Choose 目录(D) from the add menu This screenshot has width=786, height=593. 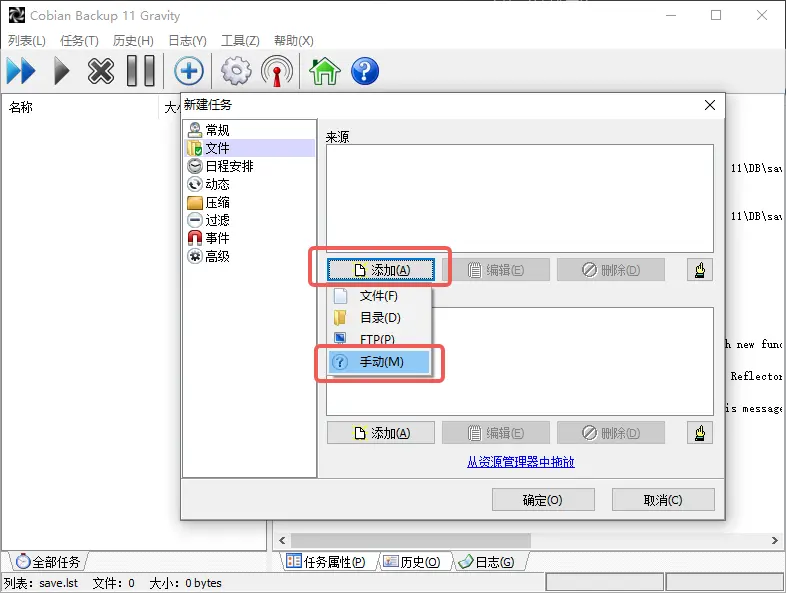[379, 318]
